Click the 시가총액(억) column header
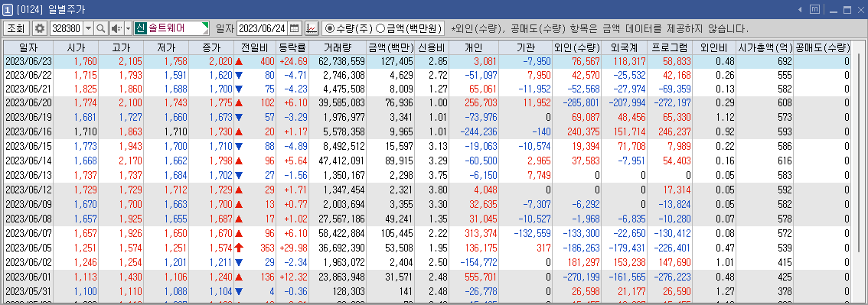Image resolution: width=868 pixels, height=305 pixels. point(765,47)
